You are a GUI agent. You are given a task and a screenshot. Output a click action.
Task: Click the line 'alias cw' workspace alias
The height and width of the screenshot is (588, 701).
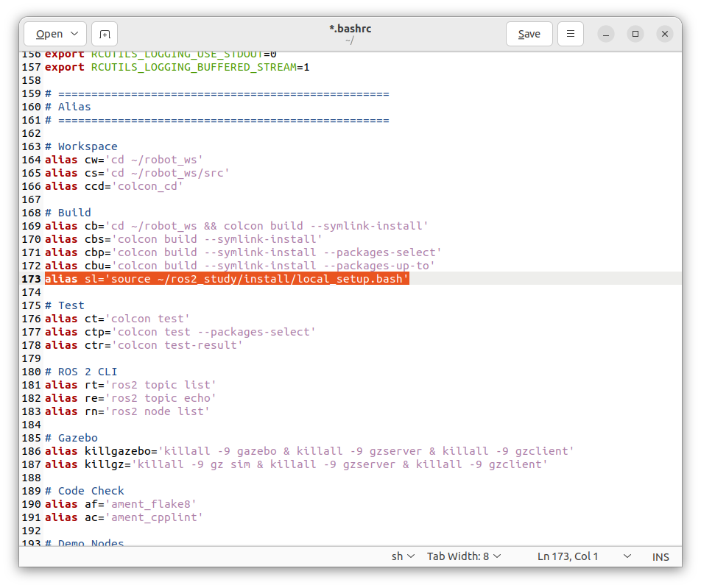[124, 160]
